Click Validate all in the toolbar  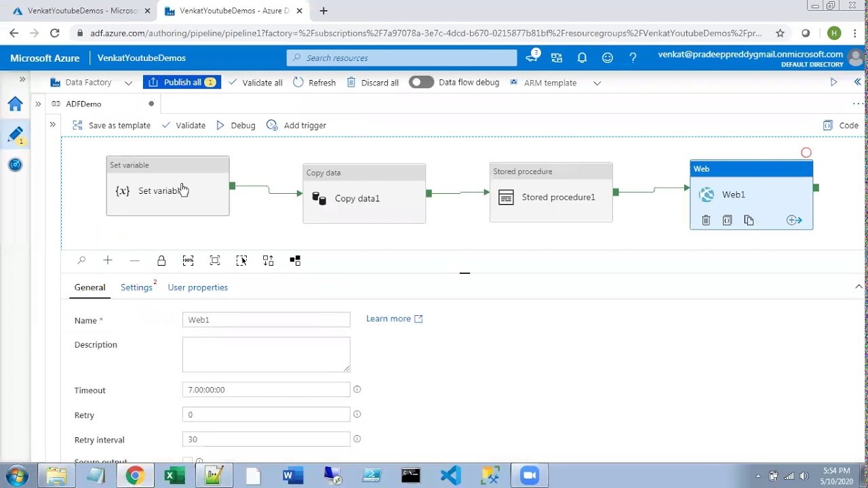coord(255,83)
